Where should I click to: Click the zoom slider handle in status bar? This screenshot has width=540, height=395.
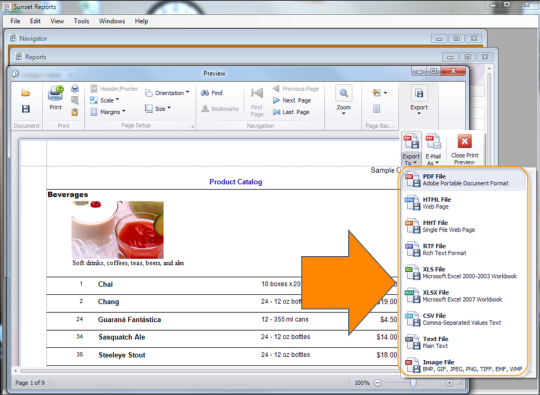[413, 383]
